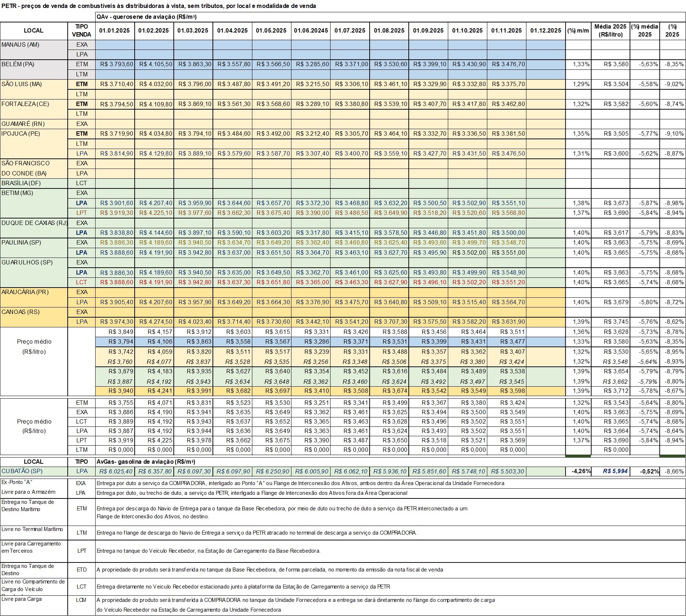The width and height of the screenshot is (686, 616).
Task: Select the bold R$ 5,994 average cell
Action: pos(610,471)
